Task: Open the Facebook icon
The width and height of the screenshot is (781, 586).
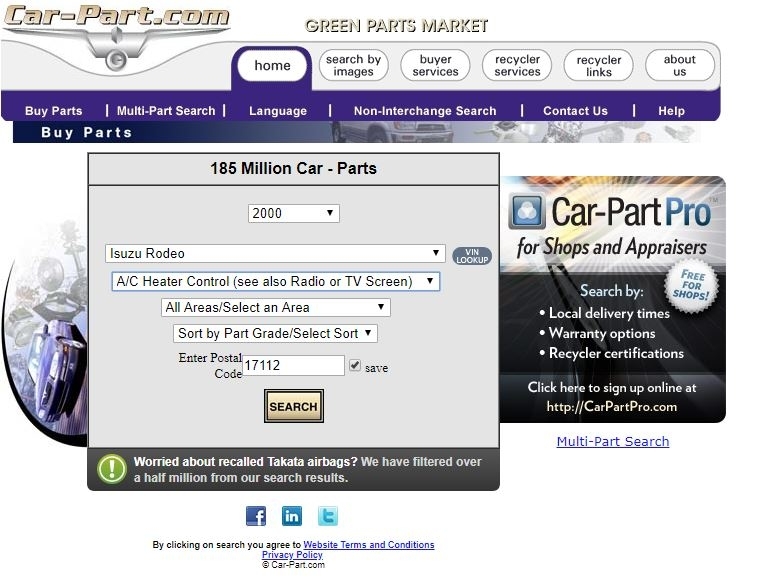Action: point(256,516)
